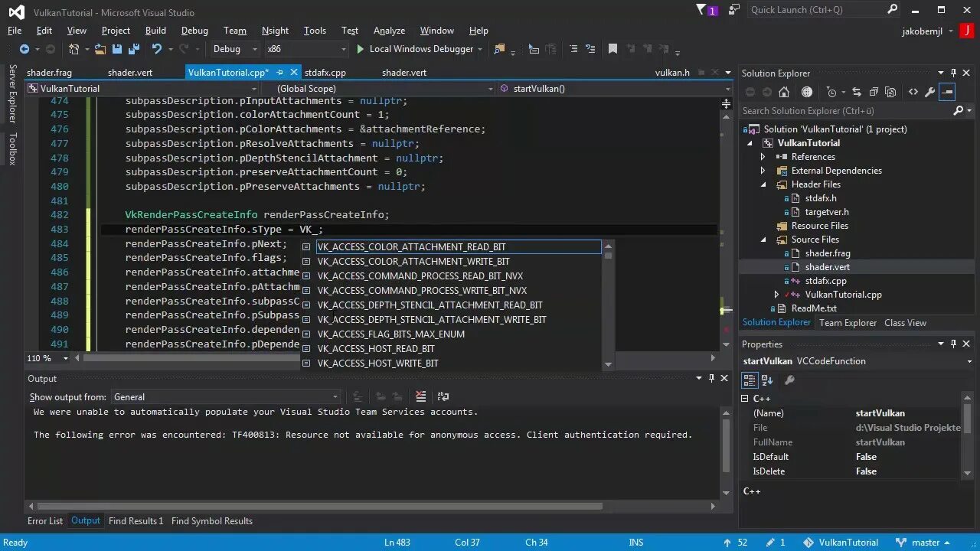Open the Analyze menu
The image size is (980, 551).
(389, 31)
